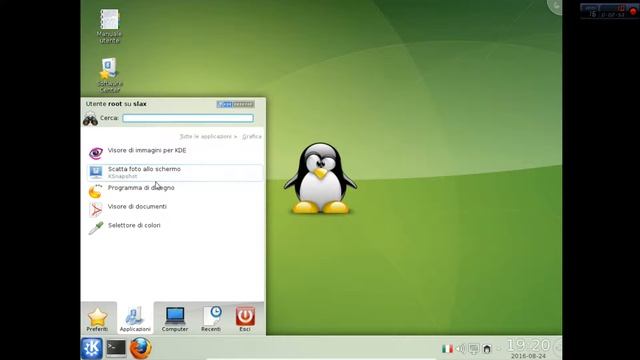The image size is (640, 360).
Task: Open Visore di documenti
Action: tap(175, 210)
